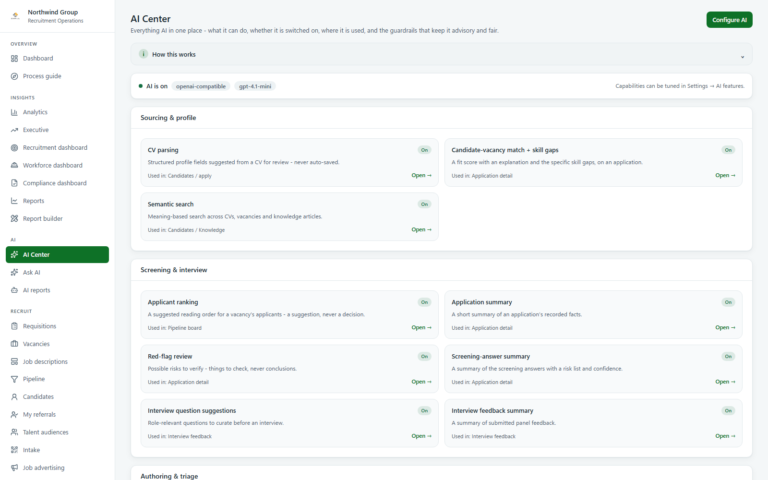Click the Authoring & triage heading
768x480 pixels.
169,476
